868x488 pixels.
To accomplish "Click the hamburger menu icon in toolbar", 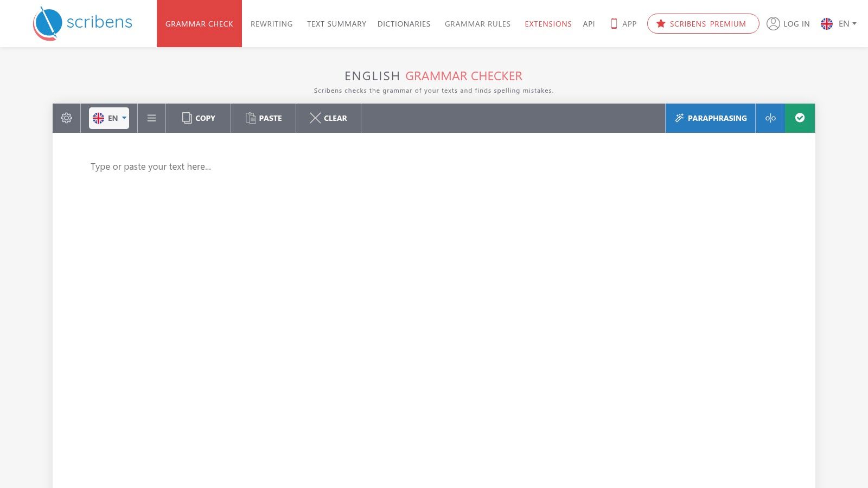I will [x=151, y=118].
